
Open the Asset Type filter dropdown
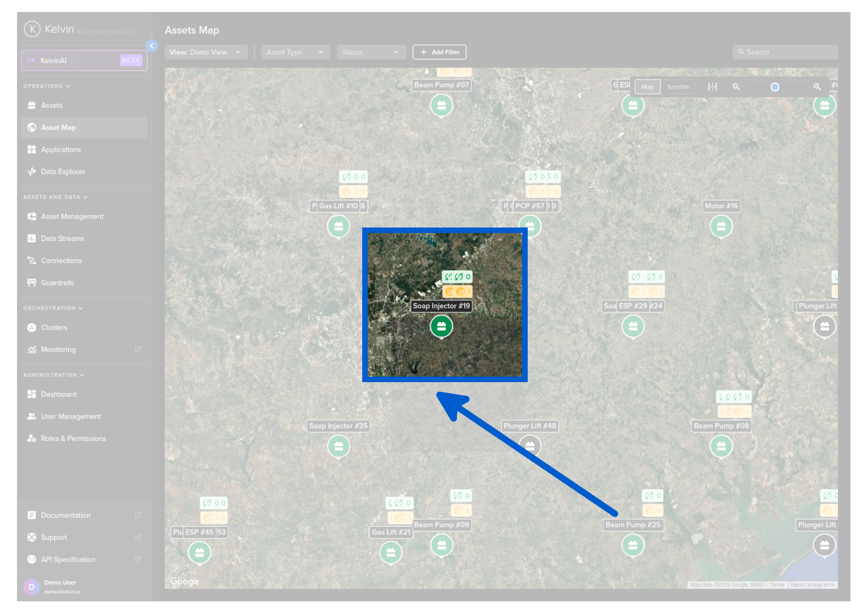point(295,52)
